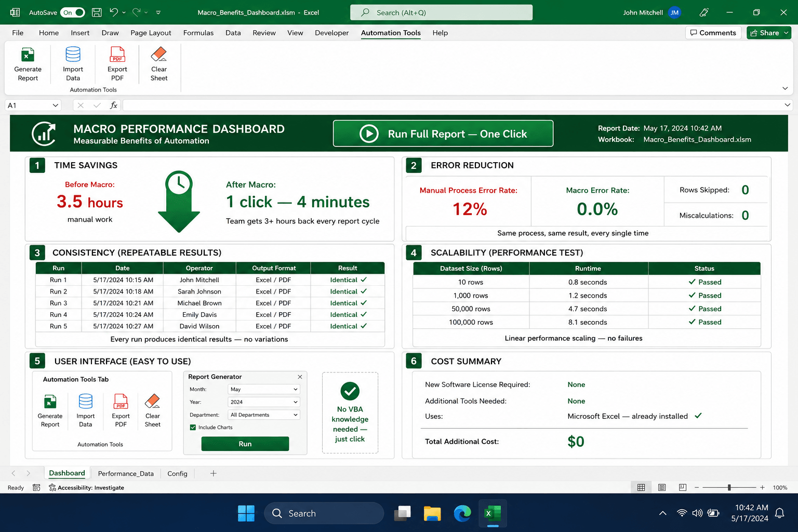The image size is (798, 532).
Task: Click the Undo arrow icon
Action: tap(114, 12)
